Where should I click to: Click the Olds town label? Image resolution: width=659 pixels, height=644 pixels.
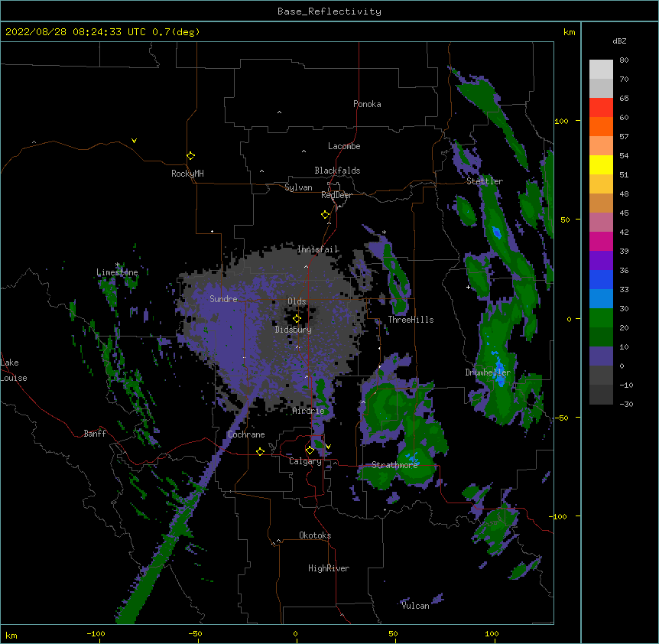point(297,301)
